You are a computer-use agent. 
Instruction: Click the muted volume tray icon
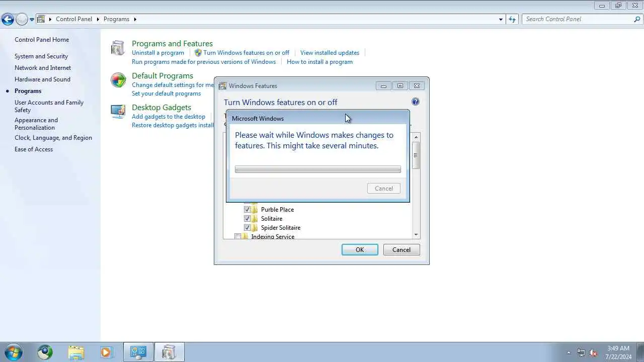593,352
